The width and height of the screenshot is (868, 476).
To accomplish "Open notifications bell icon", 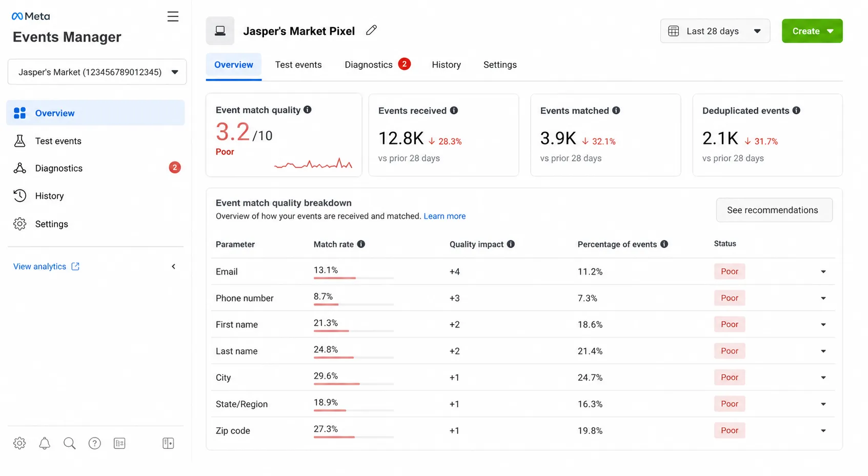I will 45,443.
